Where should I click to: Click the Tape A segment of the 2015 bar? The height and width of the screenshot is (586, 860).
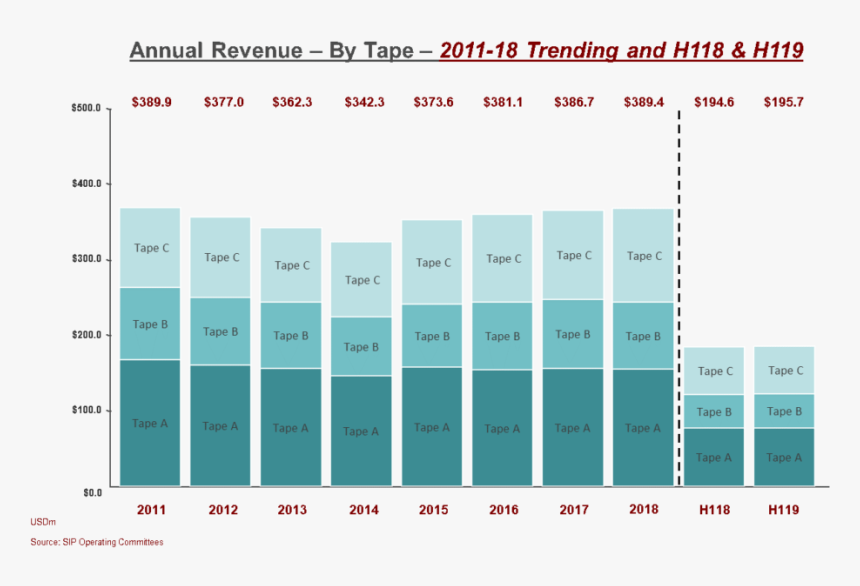(x=432, y=427)
